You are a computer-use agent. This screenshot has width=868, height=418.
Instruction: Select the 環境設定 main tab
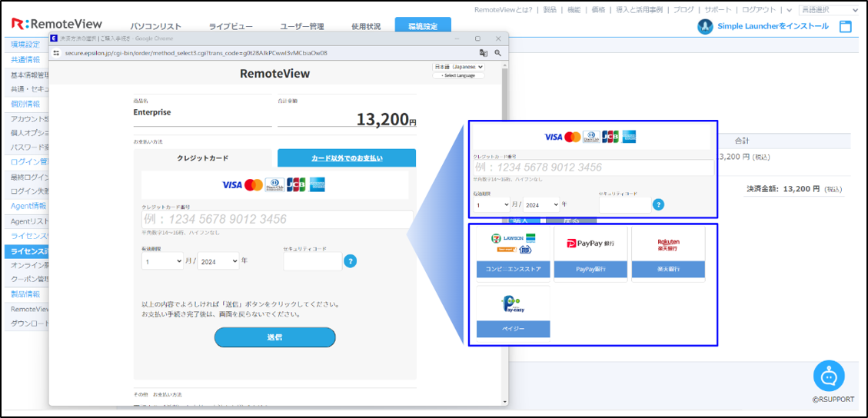click(x=423, y=26)
